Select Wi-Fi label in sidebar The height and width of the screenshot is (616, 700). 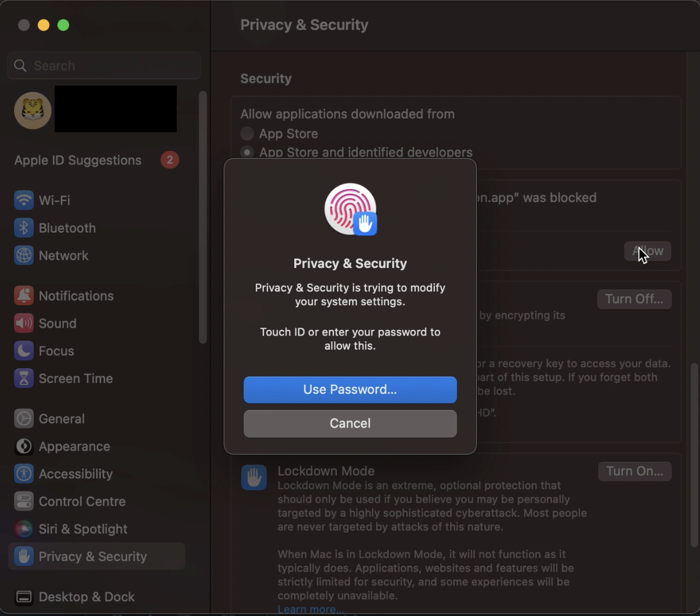pyautogui.click(x=55, y=200)
